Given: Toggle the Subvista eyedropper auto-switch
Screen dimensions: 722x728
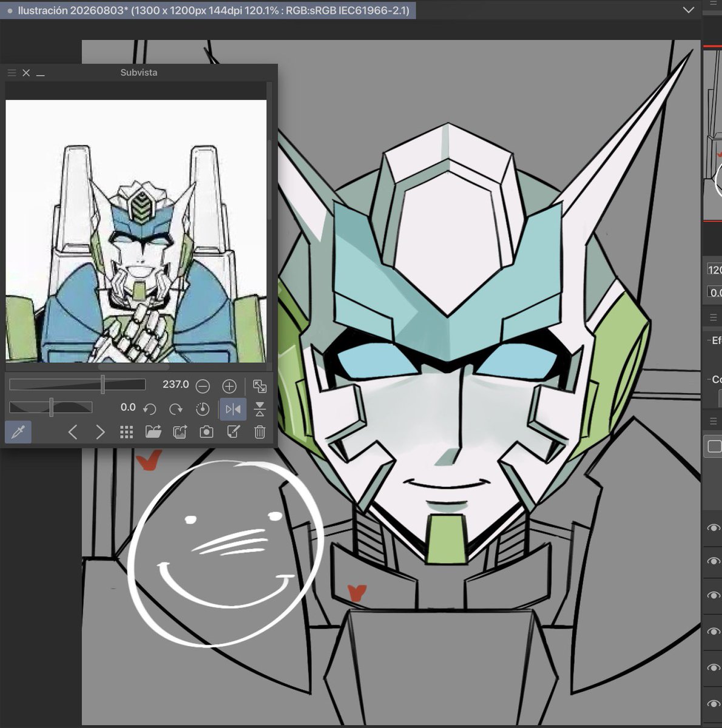Looking at the screenshot, I should point(18,432).
